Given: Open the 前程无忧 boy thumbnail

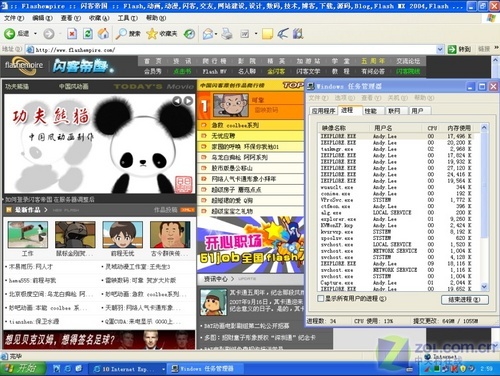Looking at the screenshot, I should pyautogui.click(x=123, y=235).
